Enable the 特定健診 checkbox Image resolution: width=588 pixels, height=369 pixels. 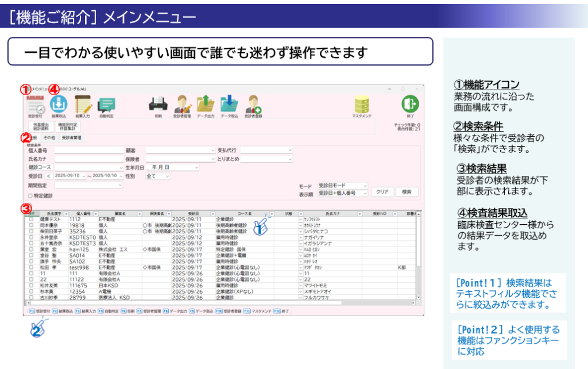click(x=31, y=195)
